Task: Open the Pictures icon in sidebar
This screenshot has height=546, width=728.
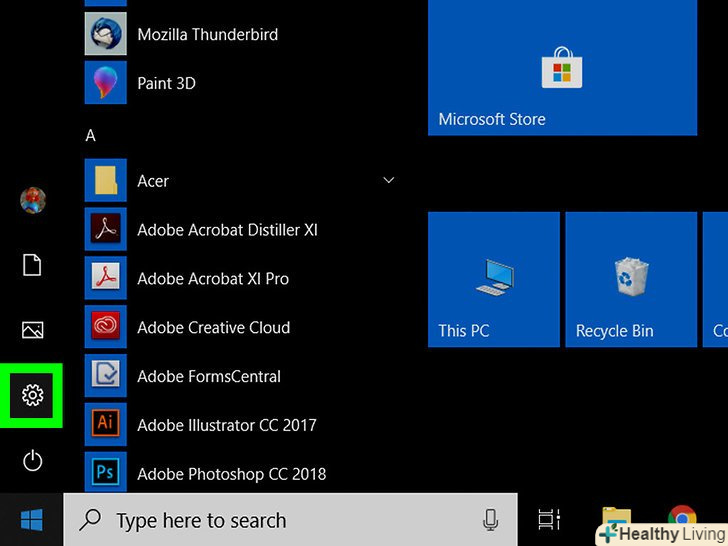Action: (x=32, y=329)
